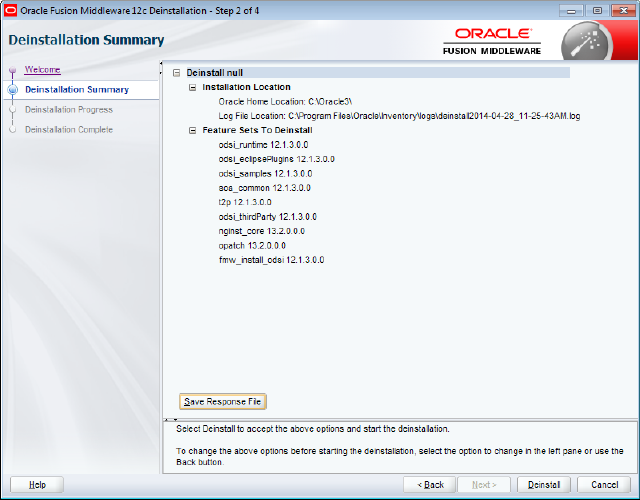Collapse the Deinstall null tree node

tap(176, 73)
